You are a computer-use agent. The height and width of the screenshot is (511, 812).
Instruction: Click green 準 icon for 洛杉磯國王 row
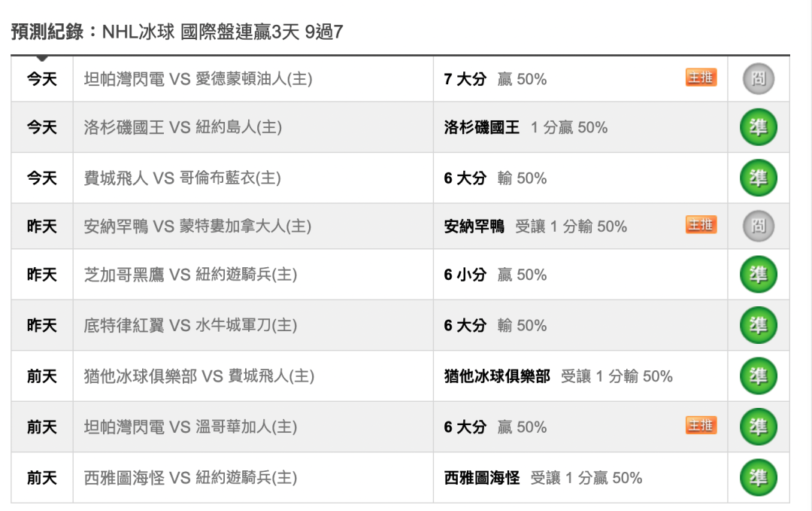[758, 127]
